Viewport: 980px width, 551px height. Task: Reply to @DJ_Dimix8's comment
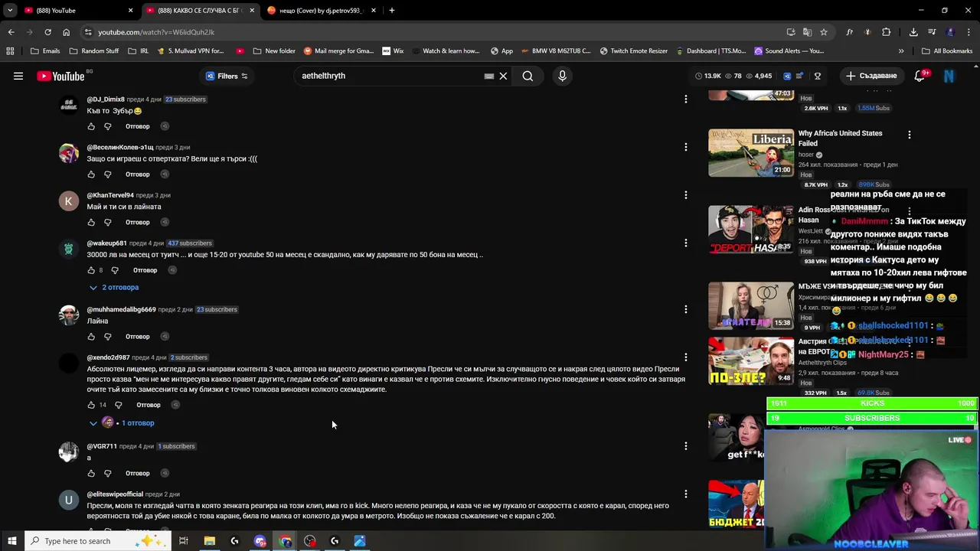click(x=138, y=126)
